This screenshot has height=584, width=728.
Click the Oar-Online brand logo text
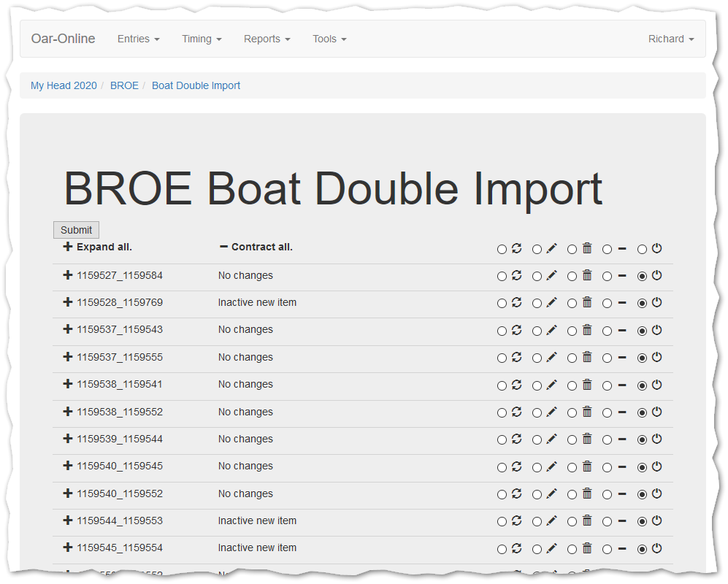point(63,39)
